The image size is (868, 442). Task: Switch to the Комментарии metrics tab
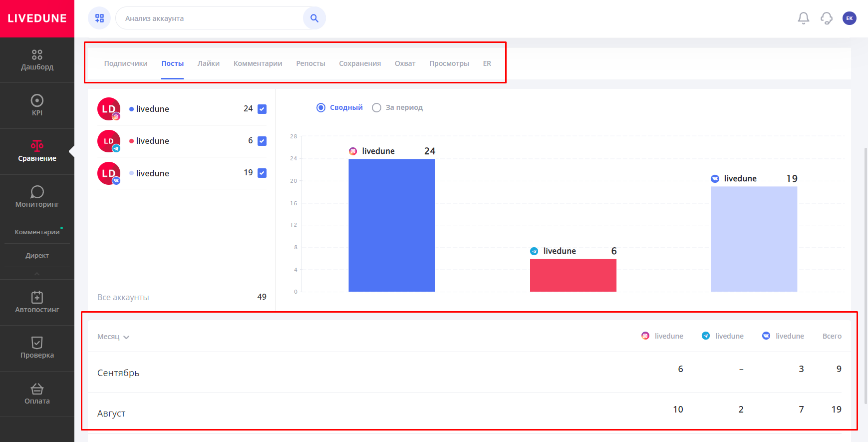[258, 63]
